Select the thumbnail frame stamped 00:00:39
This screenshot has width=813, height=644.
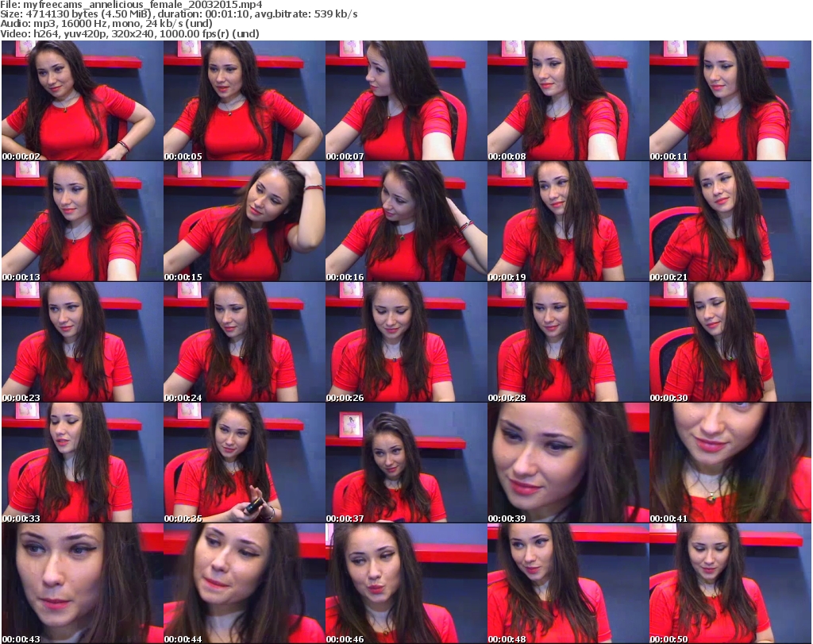(x=568, y=462)
